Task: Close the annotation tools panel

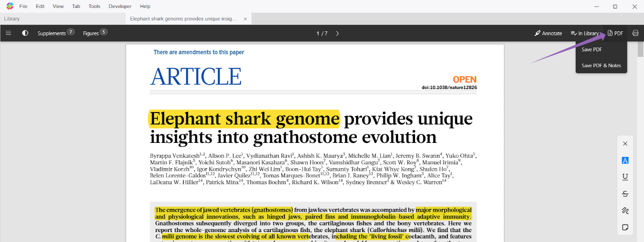Action: click(625, 144)
